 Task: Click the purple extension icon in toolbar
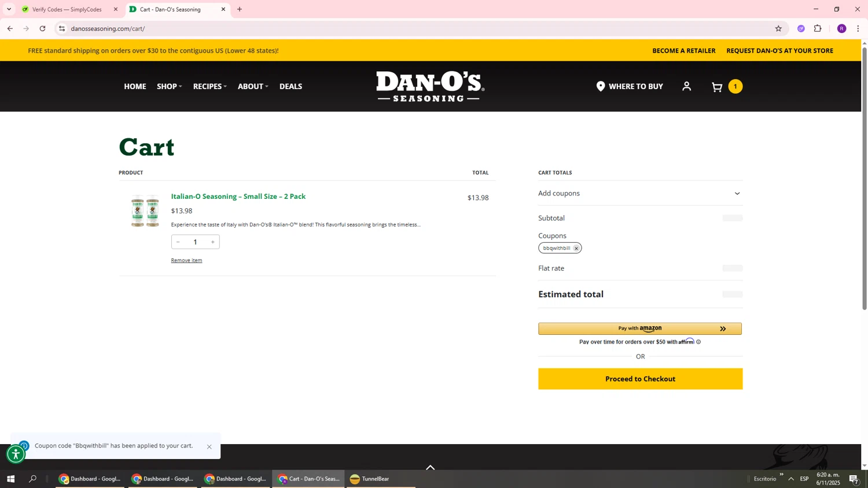[801, 28]
